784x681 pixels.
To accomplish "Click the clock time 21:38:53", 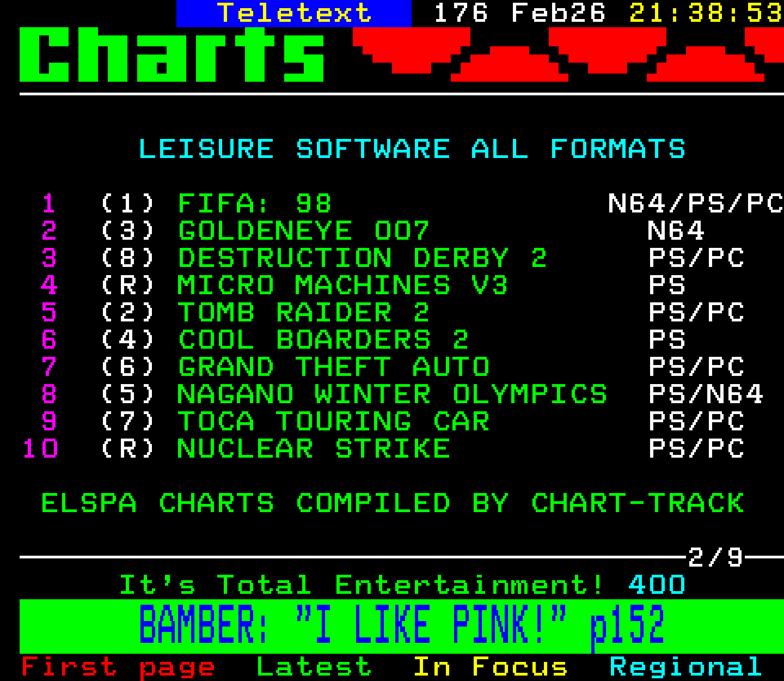I will point(706,13).
